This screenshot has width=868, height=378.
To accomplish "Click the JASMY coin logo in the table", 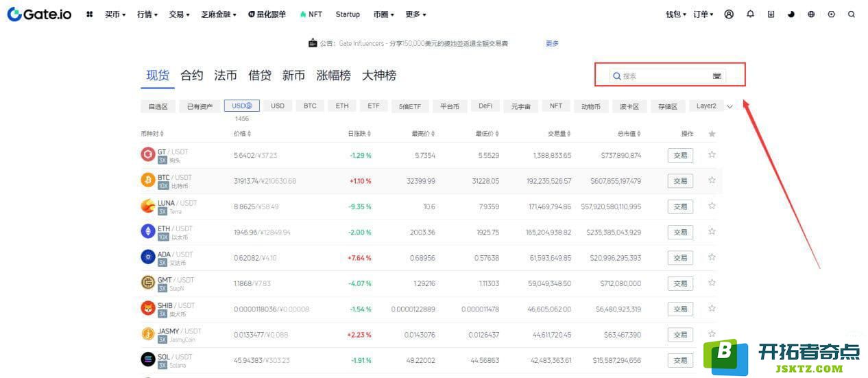I will pyautogui.click(x=147, y=334).
